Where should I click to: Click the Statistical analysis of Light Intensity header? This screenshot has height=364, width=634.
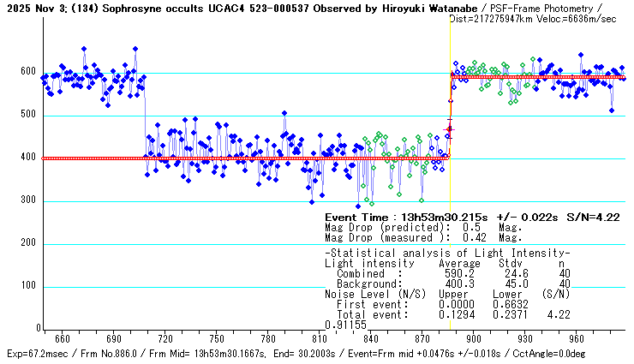click(447, 254)
